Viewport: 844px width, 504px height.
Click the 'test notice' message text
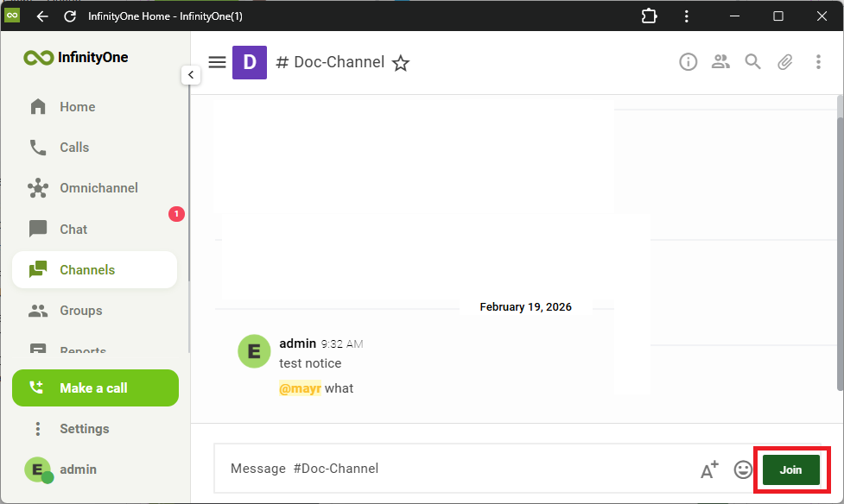(310, 363)
